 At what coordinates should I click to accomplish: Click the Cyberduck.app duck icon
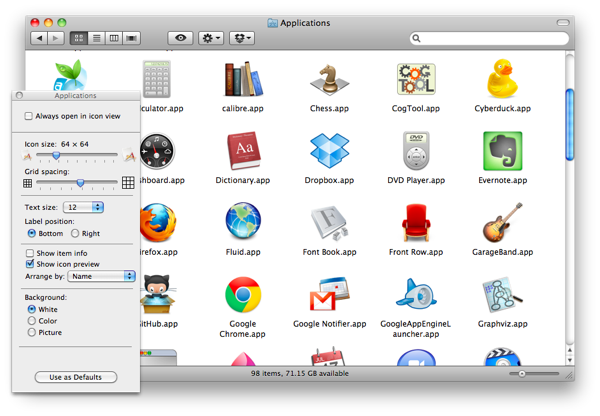pyautogui.click(x=502, y=78)
